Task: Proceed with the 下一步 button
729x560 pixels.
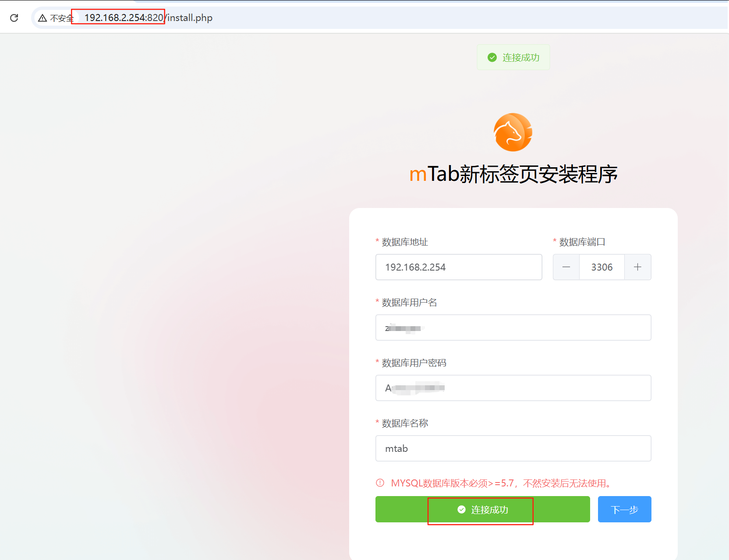Action: [x=624, y=509]
